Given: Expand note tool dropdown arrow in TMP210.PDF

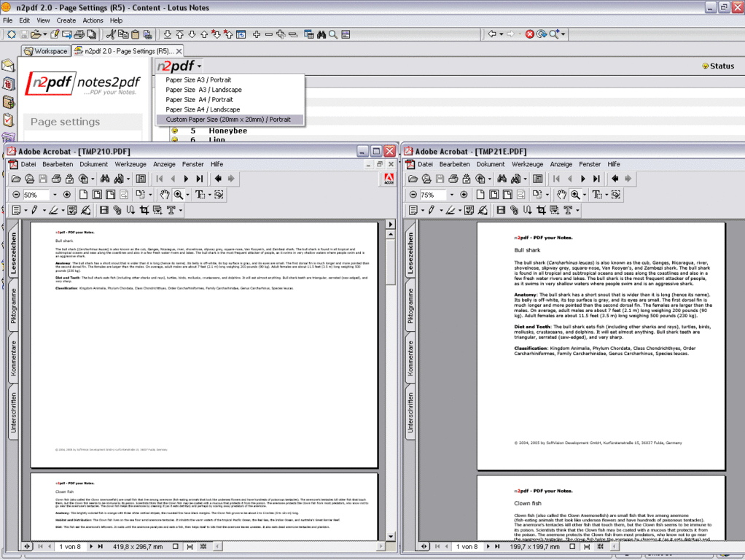Looking at the screenshot, I should [26, 210].
